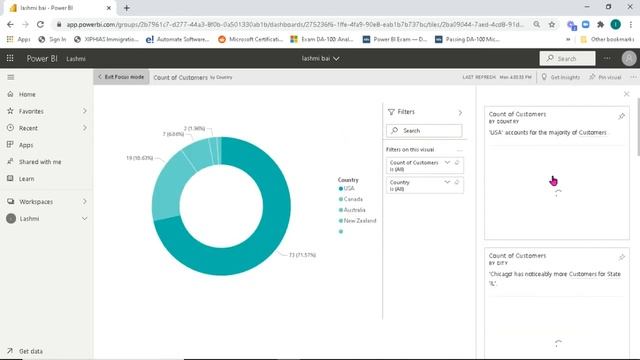This screenshot has width=640, height=360.
Task: Open the Automate Software bookmark
Action: point(178,39)
